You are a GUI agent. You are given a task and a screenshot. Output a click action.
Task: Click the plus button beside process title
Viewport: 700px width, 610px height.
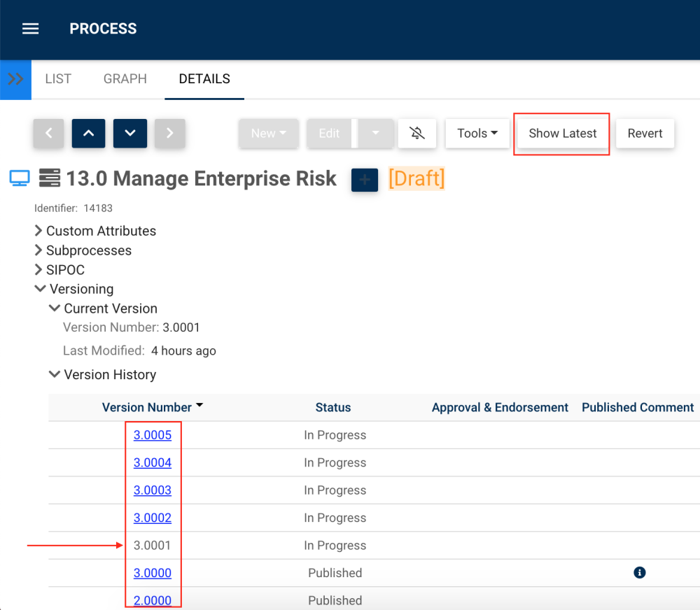coord(364,180)
